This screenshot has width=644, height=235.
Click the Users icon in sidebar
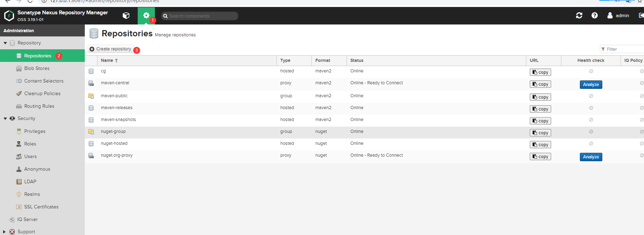coord(19,157)
